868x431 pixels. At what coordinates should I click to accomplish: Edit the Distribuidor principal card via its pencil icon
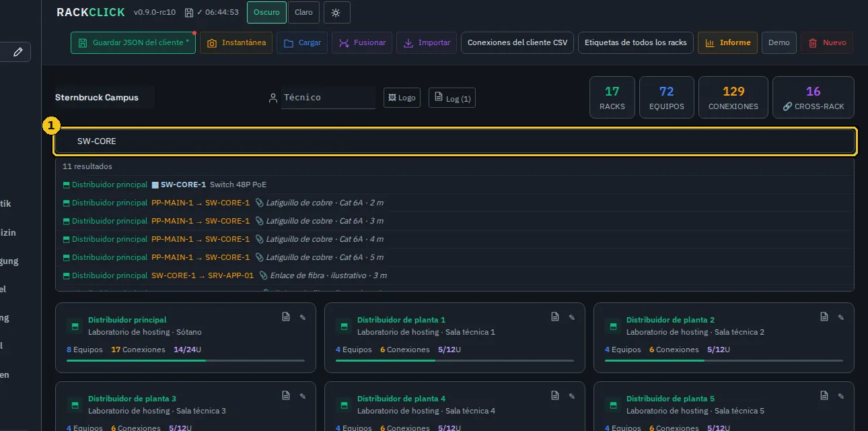click(303, 317)
